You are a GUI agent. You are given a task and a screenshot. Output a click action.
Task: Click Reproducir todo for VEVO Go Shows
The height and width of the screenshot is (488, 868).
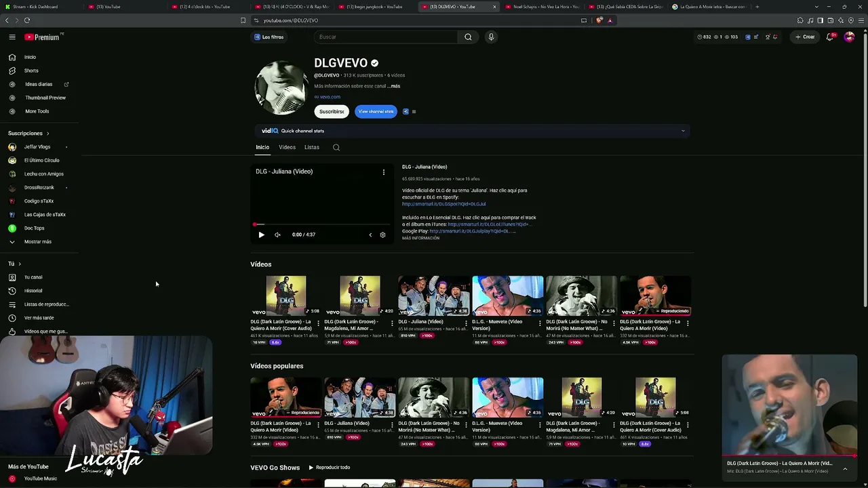pyautogui.click(x=329, y=468)
